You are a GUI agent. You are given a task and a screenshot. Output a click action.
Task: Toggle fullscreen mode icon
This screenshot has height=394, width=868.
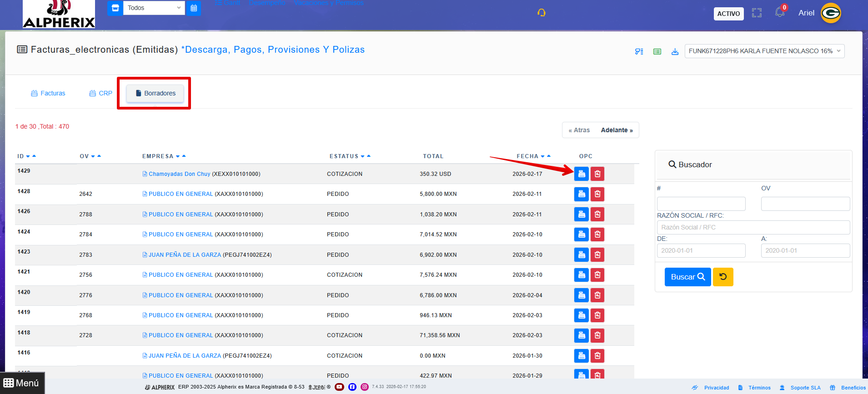click(757, 13)
